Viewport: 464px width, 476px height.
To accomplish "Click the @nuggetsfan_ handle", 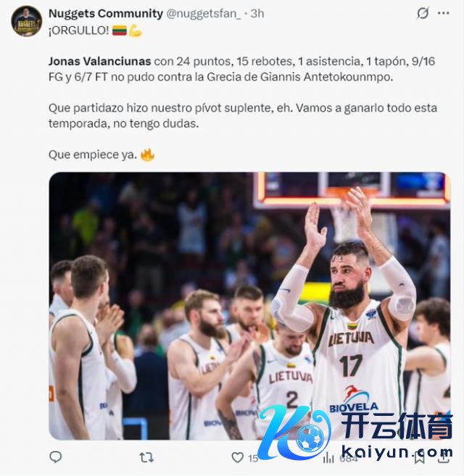I will [204, 14].
